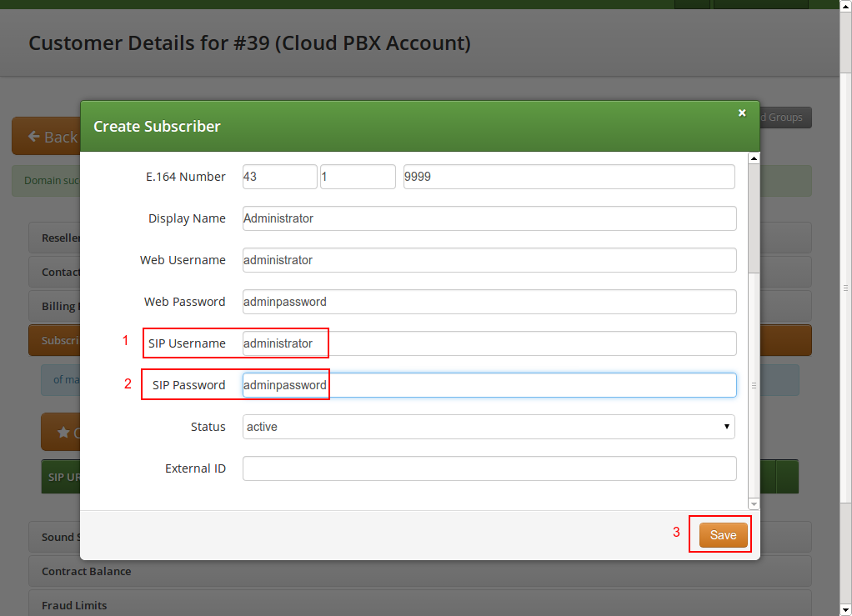Viewport: 852px width, 616px height.
Task: Click the page scrollbar down arrow
Action: (845, 609)
